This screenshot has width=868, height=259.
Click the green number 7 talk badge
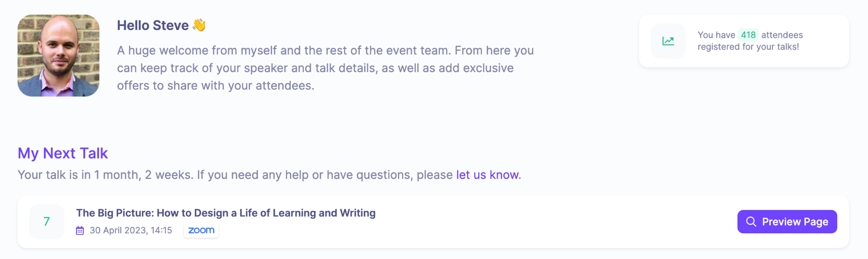click(47, 222)
